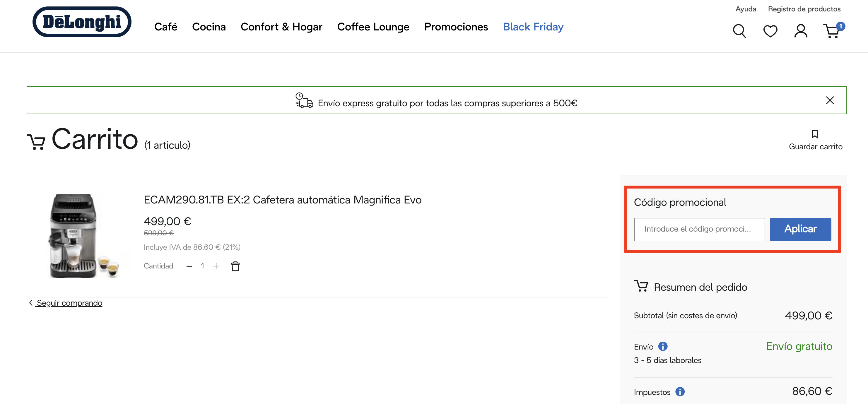Click the 3 - 5 dias laborales text
The image size is (868, 404).
[x=667, y=360]
